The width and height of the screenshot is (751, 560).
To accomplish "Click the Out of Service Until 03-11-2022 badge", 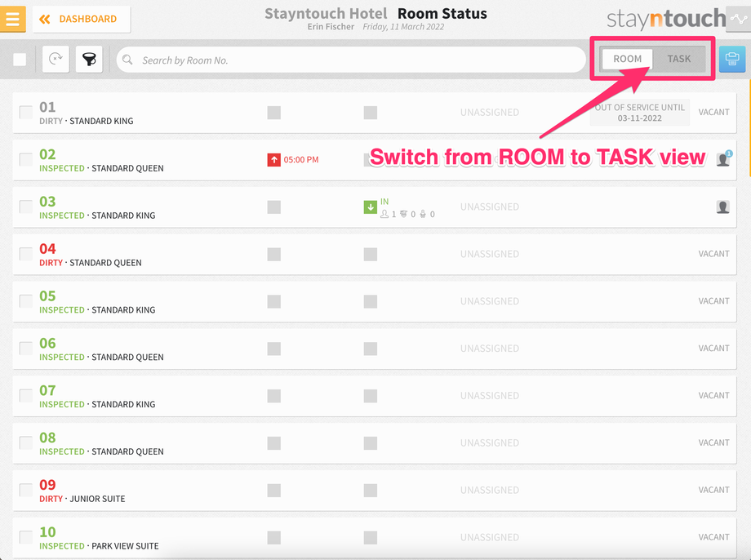I will pyautogui.click(x=639, y=113).
